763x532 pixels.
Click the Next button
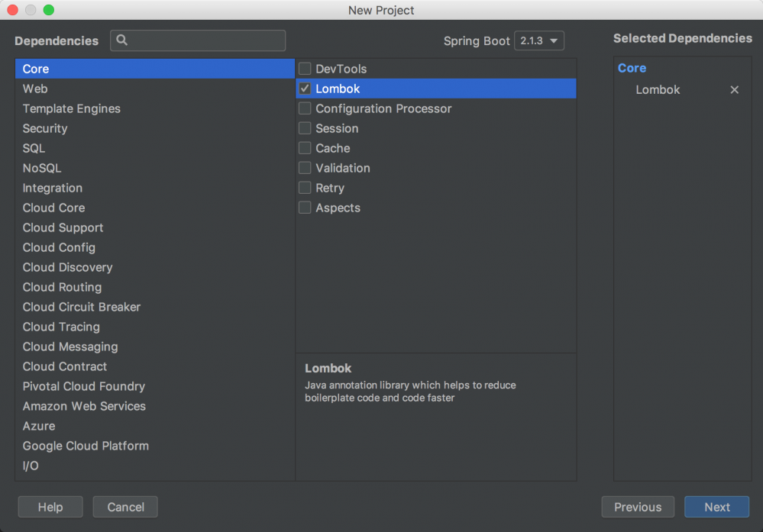pyautogui.click(x=716, y=506)
